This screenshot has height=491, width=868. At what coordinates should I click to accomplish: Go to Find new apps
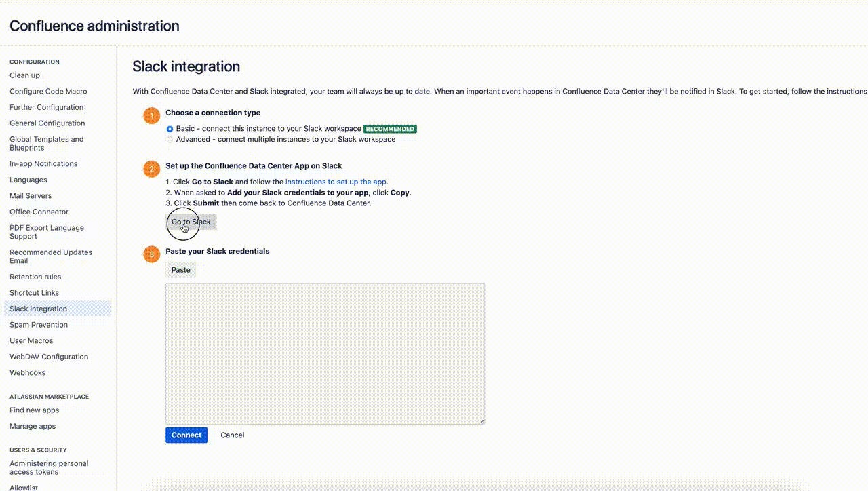pyautogui.click(x=35, y=410)
